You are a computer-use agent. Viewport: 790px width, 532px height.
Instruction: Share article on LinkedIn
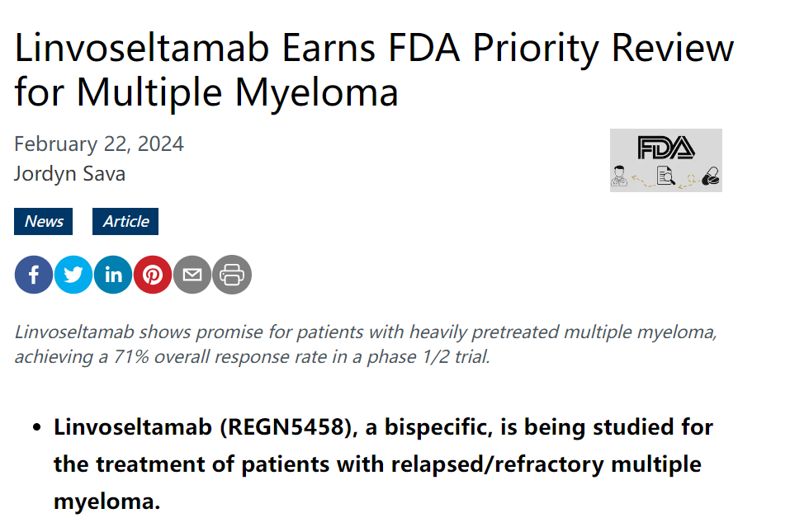pyautogui.click(x=113, y=275)
